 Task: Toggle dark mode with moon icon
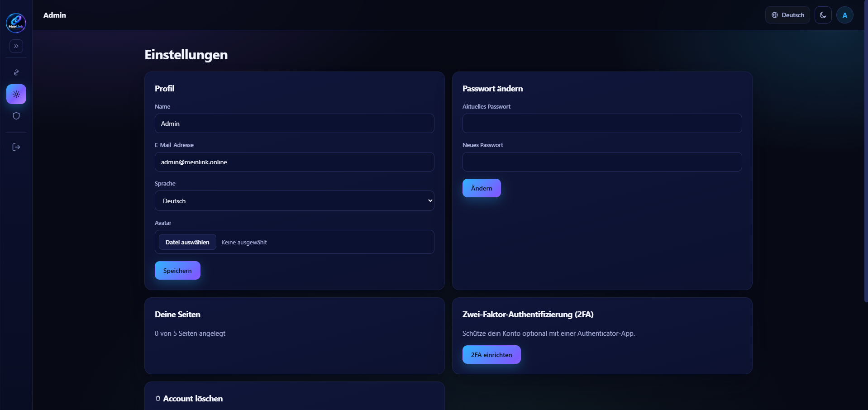click(x=823, y=15)
